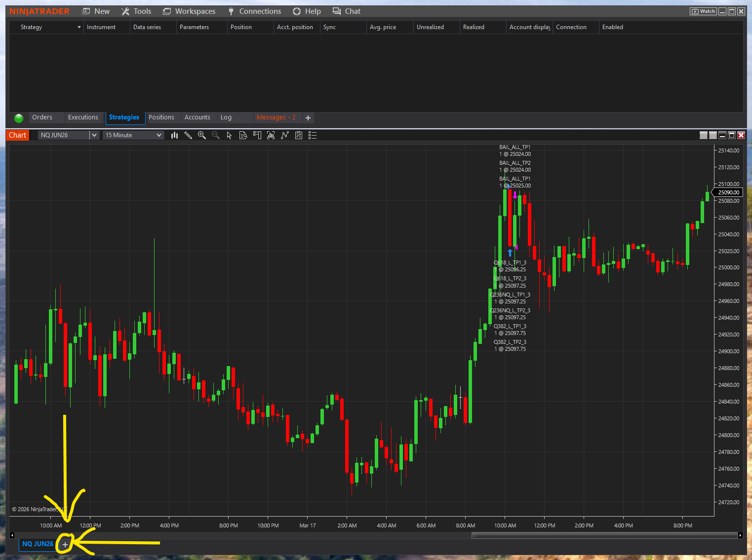Screen dimensions: 752x560
Task: Open Messages showing 2 notifications
Action: [x=275, y=117]
